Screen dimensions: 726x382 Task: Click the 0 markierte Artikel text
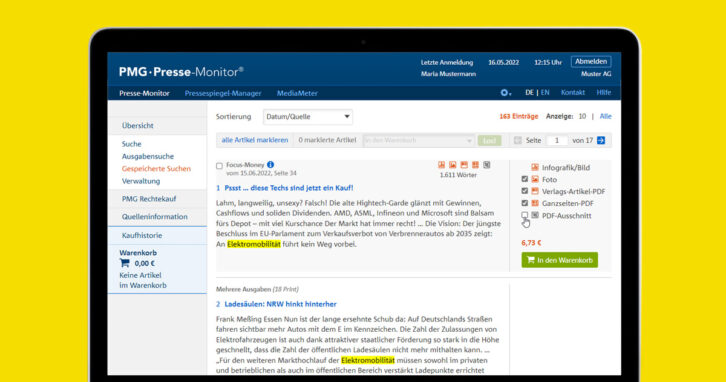pos(327,140)
